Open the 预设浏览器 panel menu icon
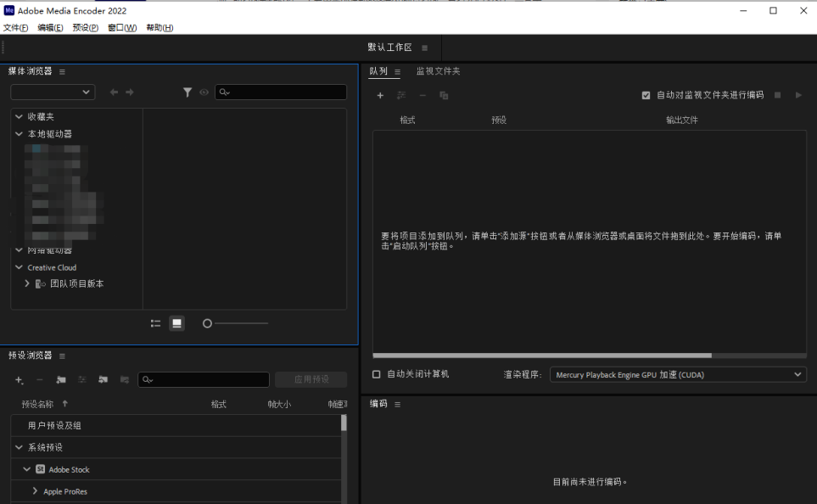The image size is (817, 504). [62, 356]
